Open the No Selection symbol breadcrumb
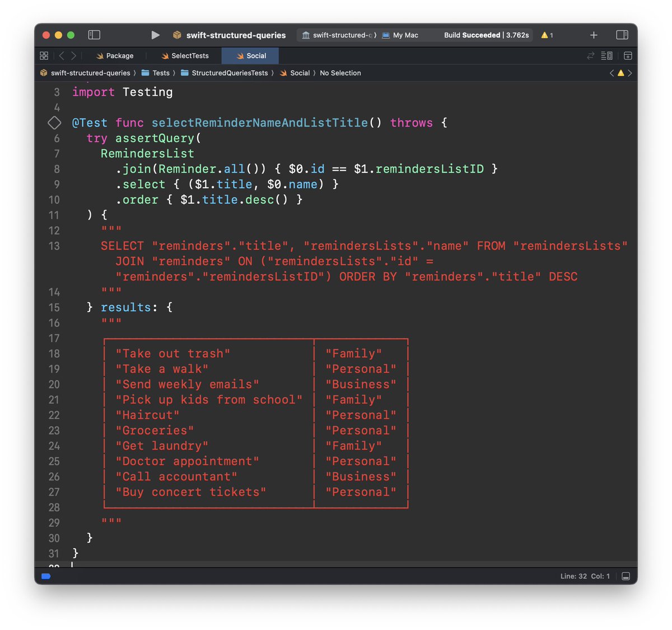The image size is (672, 630). [x=340, y=73]
